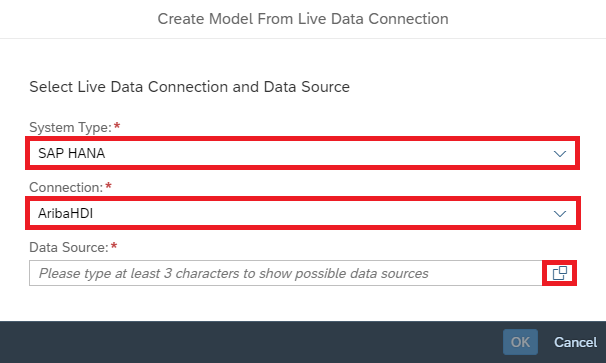This screenshot has height=363, width=606.
Task: Dismiss the dialog with Cancel
Action: (x=575, y=342)
